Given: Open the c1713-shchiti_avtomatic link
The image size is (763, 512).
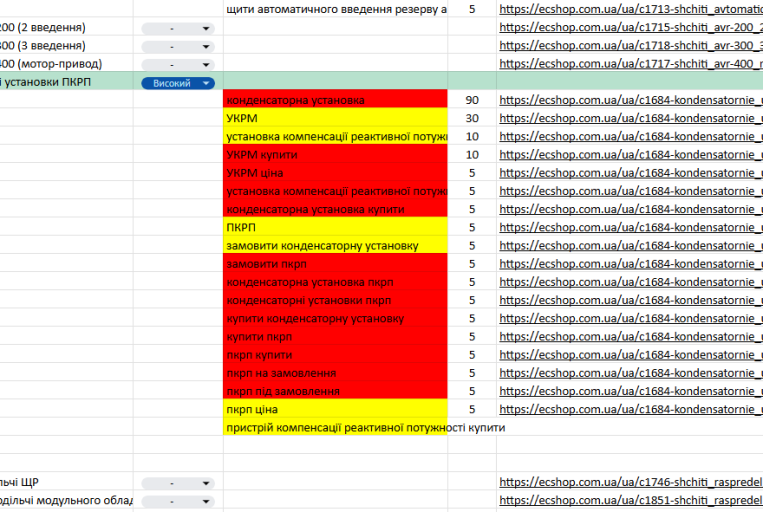Looking at the screenshot, I should [x=631, y=9].
